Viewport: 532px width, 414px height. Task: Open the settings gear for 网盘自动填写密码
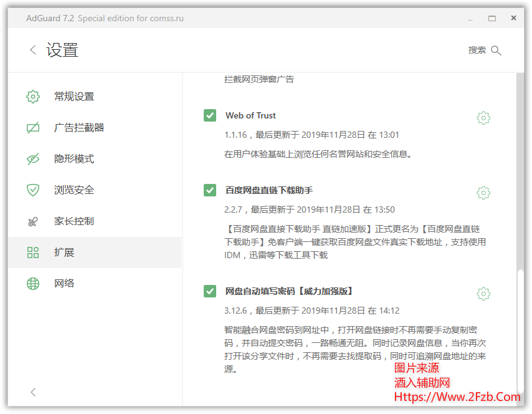[483, 294]
